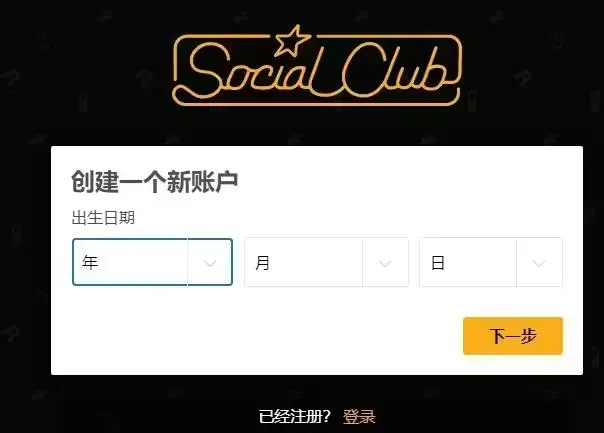
Task: Click the Social Club neon logo
Action: [316, 66]
